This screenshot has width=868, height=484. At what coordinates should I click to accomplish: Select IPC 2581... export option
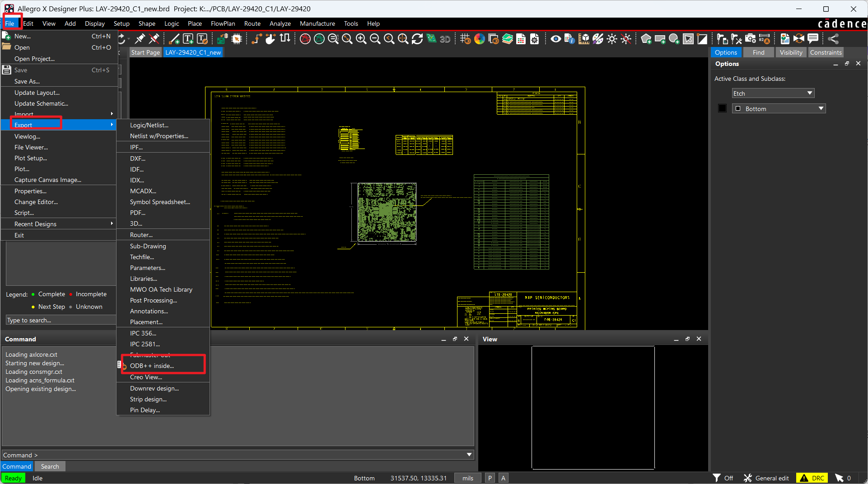163,344
